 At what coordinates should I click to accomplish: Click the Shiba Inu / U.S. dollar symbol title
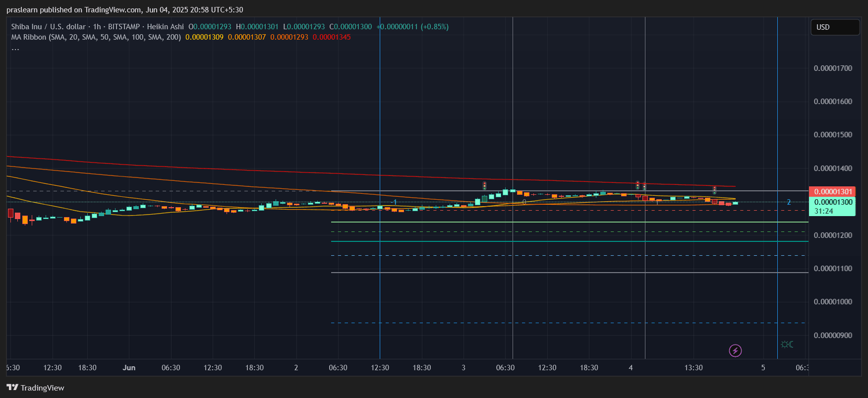point(48,27)
